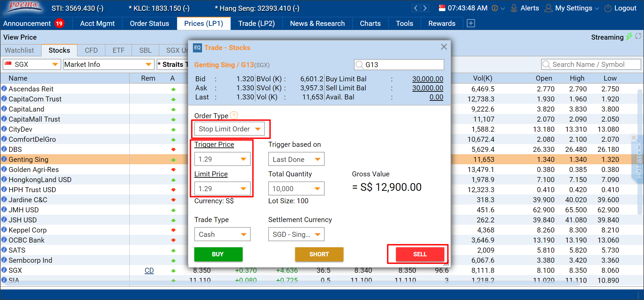Add a new tab with plus icon
This screenshot has height=300, width=644.
[471, 23]
